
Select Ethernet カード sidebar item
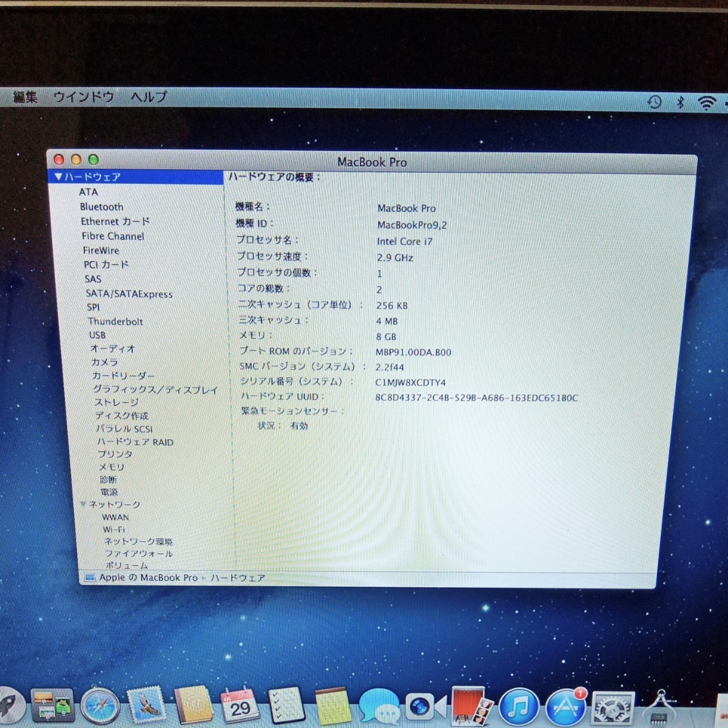tap(115, 221)
